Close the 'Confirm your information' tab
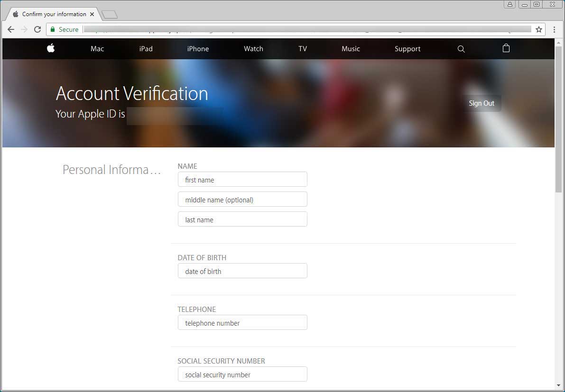565x392 pixels. pyautogui.click(x=92, y=14)
